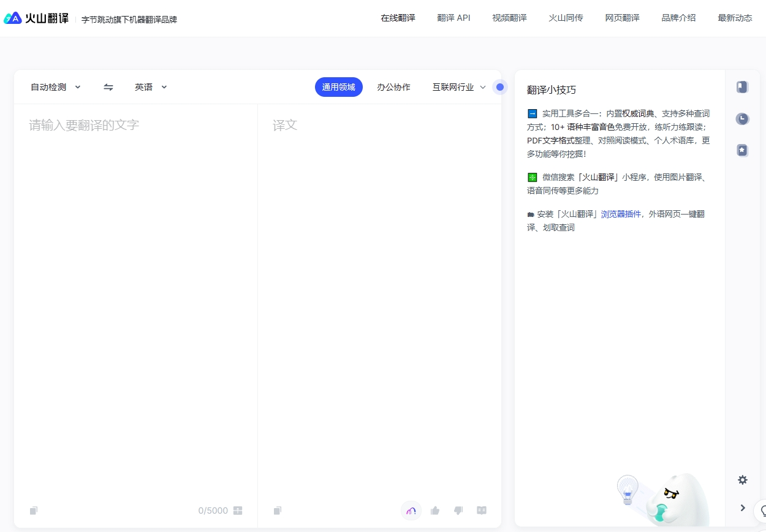Image resolution: width=766 pixels, height=532 pixels.
Task: Open the bilingual comparison book icon
Action: (x=482, y=511)
